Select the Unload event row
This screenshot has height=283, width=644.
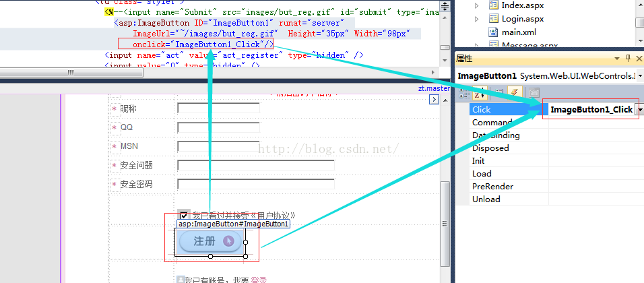tap(509, 199)
